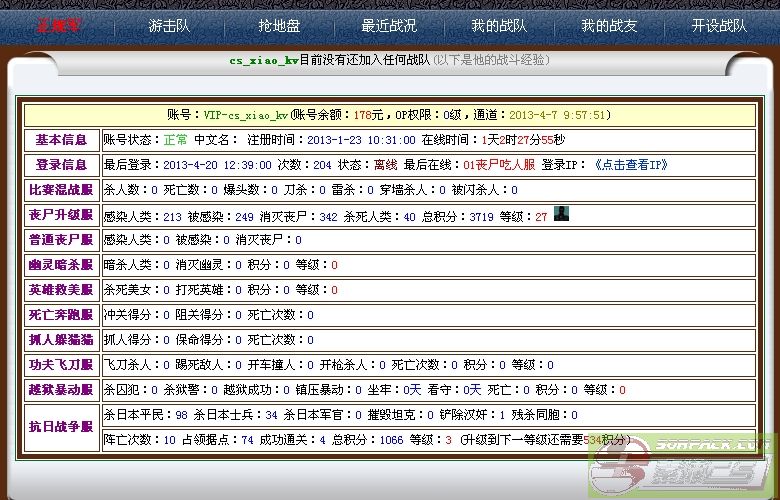
Task: Select the 抗日战争服 category label
Action: point(61,427)
